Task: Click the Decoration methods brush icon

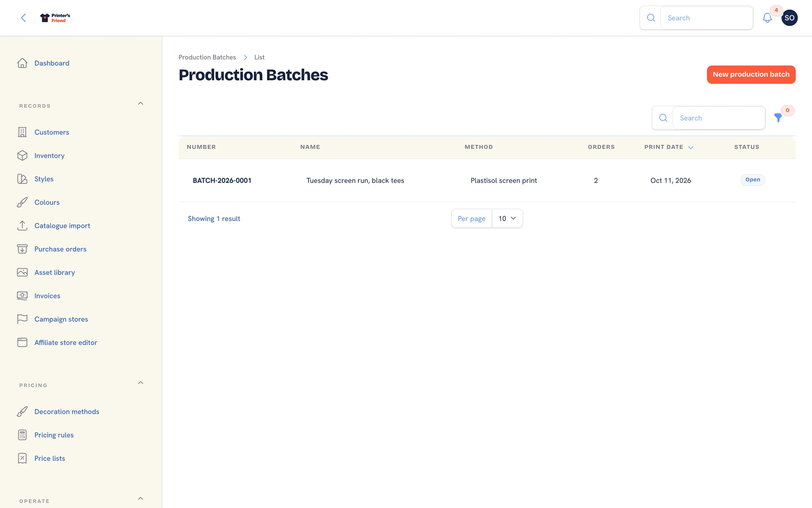Action: (22, 411)
